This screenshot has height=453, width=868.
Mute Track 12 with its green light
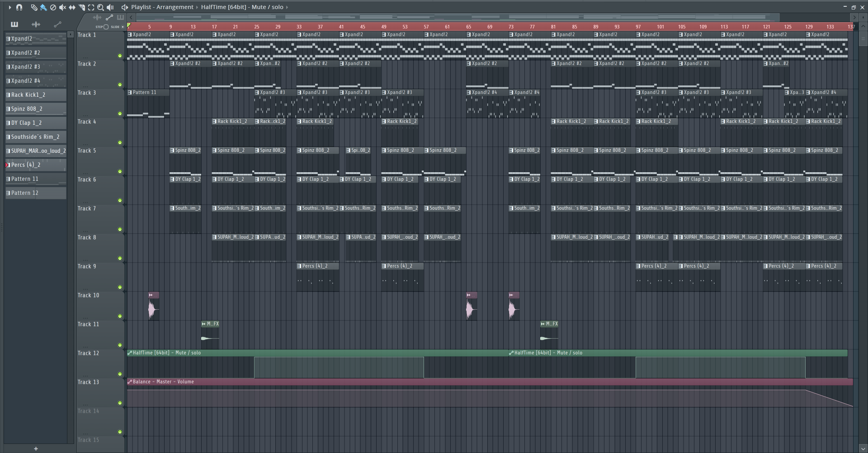120,374
